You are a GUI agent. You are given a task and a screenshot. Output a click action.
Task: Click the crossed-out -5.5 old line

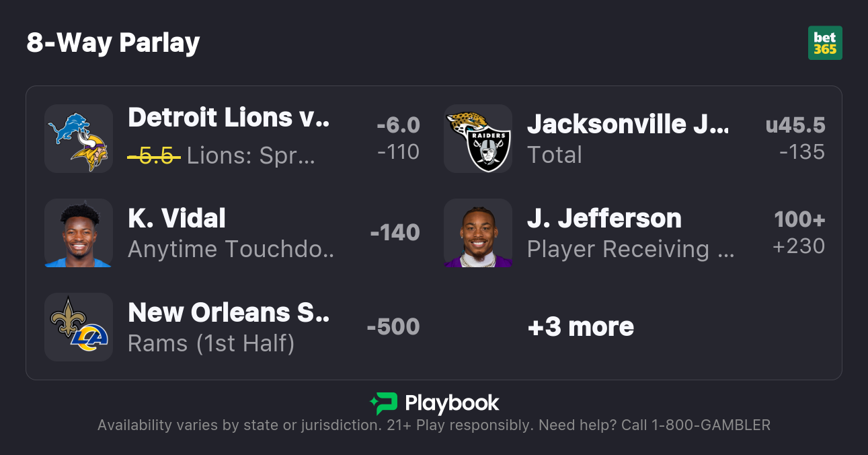coord(154,156)
